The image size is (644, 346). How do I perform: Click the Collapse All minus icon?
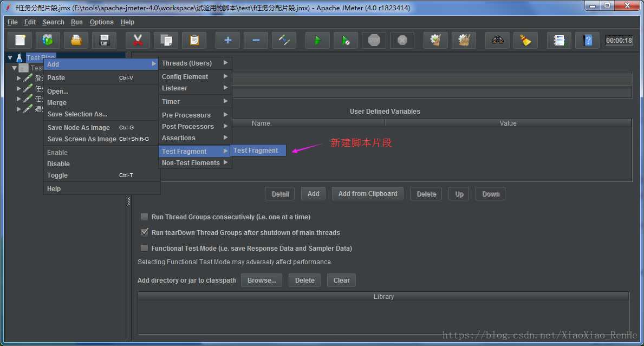256,40
